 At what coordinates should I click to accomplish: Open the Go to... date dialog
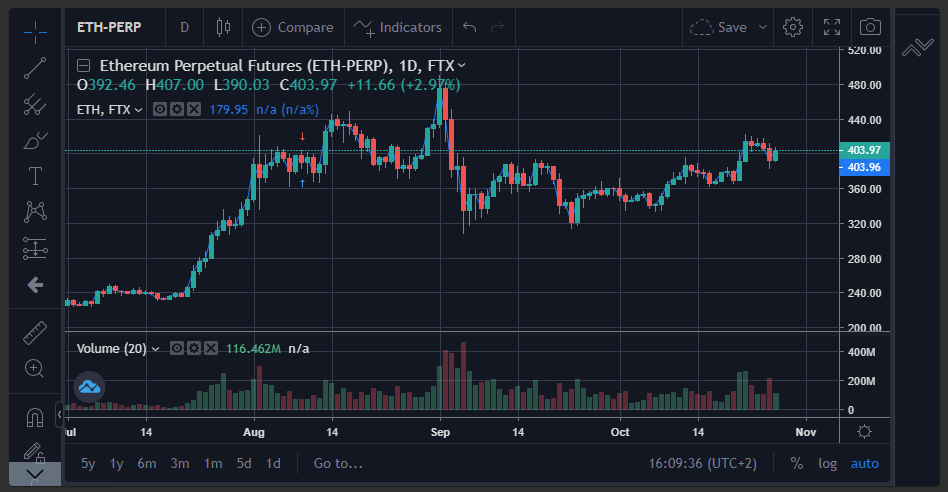click(x=338, y=464)
